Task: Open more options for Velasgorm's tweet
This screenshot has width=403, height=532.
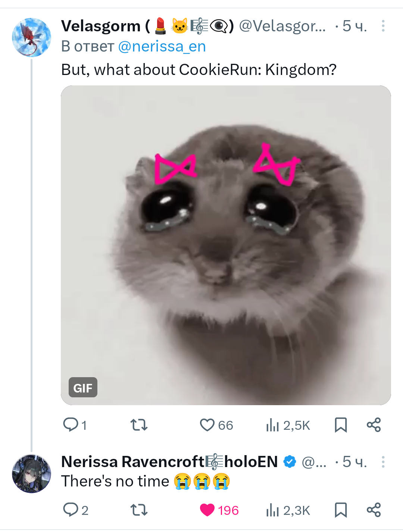Action: pyautogui.click(x=383, y=26)
